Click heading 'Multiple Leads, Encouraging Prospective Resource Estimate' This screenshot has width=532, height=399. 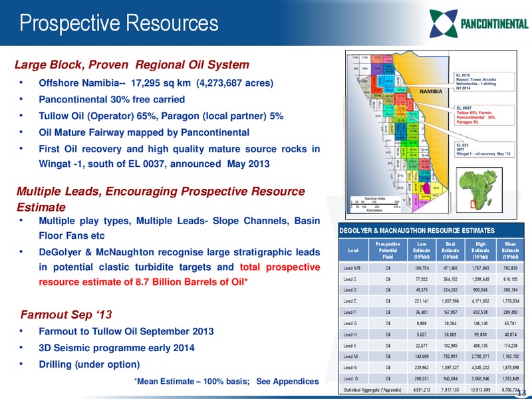160,199
